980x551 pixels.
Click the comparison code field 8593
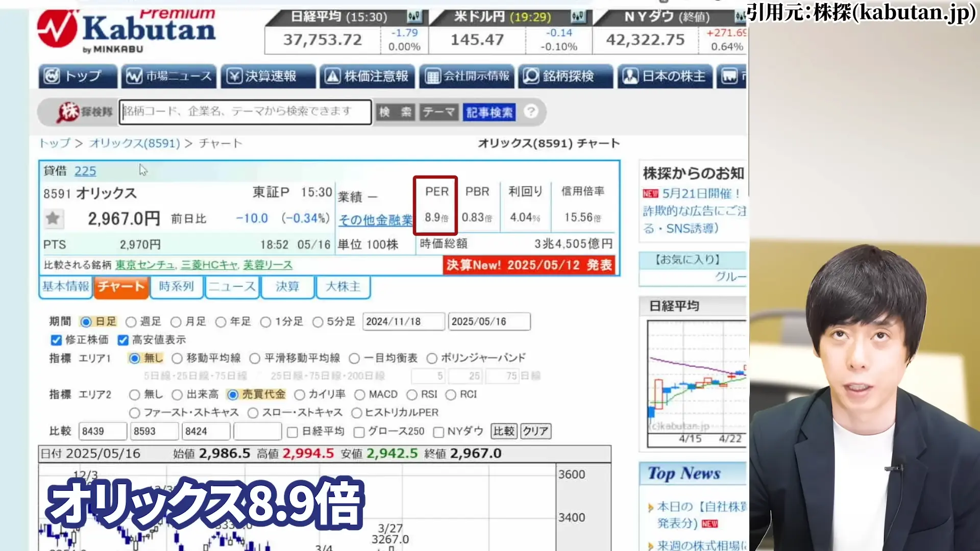click(155, 432)
